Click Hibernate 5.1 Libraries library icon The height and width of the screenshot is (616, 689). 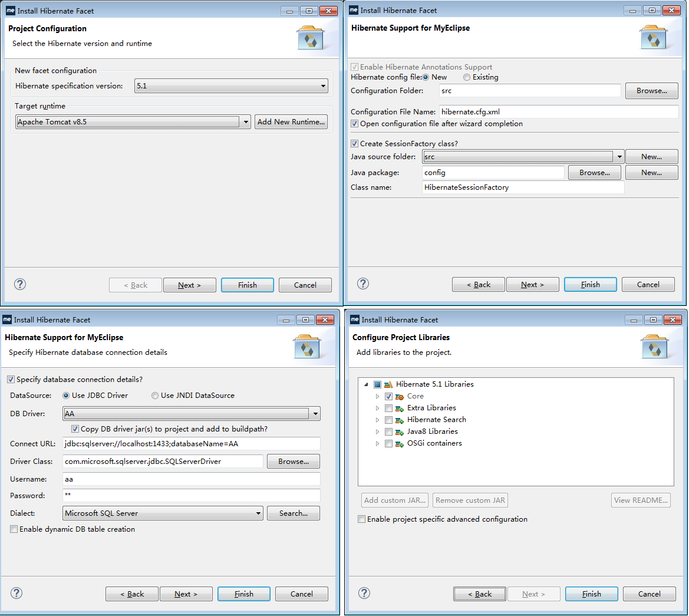click(x=388, y=384)
